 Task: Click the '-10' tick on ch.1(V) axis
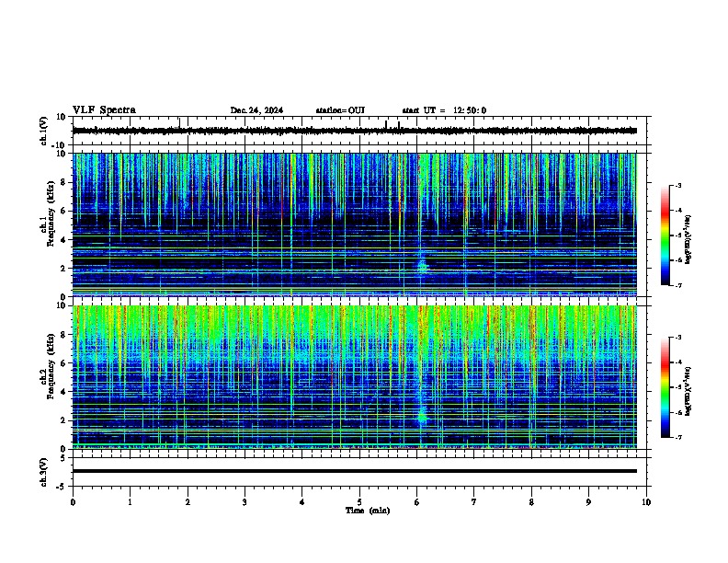click(59, 145)
